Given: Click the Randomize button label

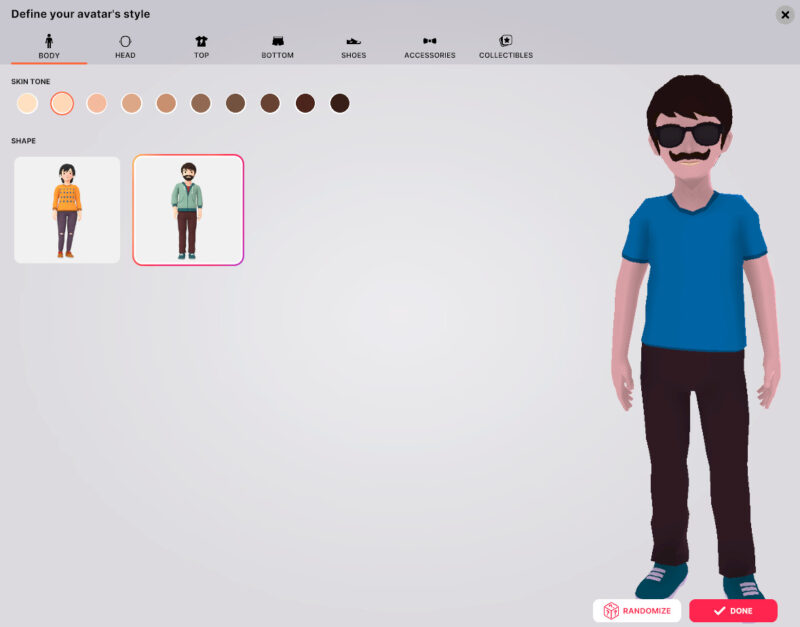Looking at the screenshot, I should tap(649, 611).
